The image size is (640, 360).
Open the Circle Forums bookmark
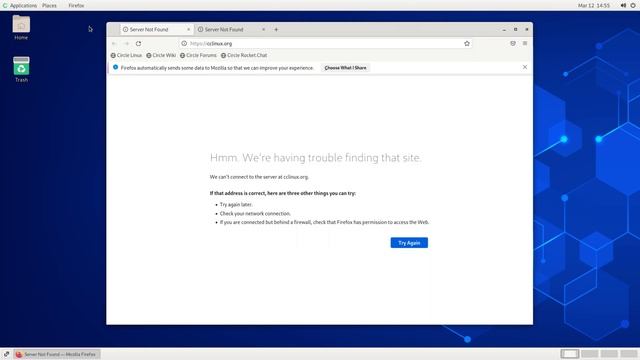(198, 55)
